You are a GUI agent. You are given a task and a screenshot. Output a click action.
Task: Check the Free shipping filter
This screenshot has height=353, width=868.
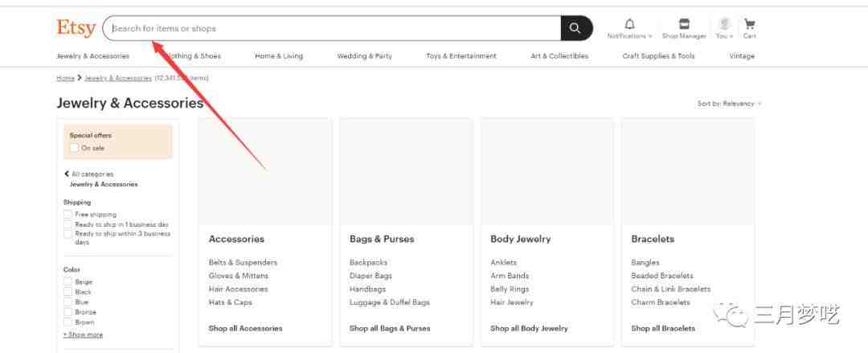coord(68,215)
